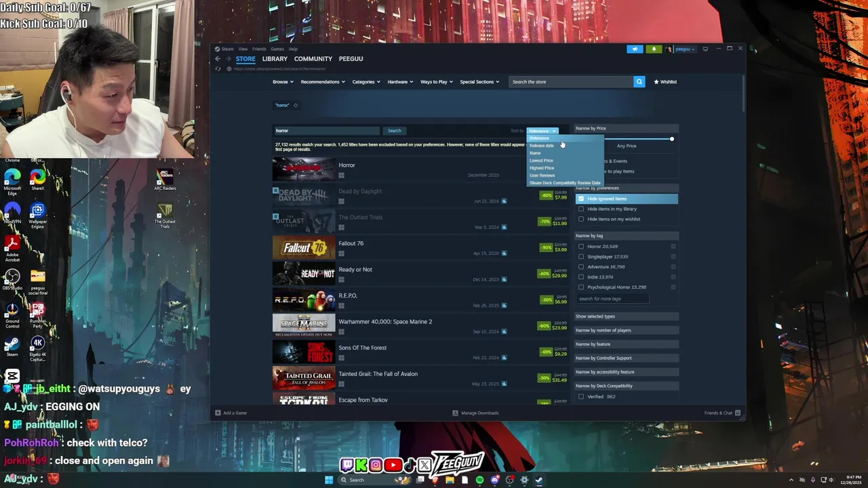Open the Browse store dropdown
868x488 pixels.
(x=283, y=82)
